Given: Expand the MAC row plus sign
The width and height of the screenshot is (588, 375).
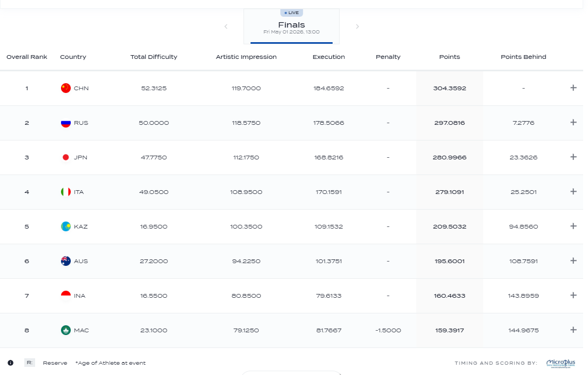Looking at the screenshot, I should [x=573, y=330].
